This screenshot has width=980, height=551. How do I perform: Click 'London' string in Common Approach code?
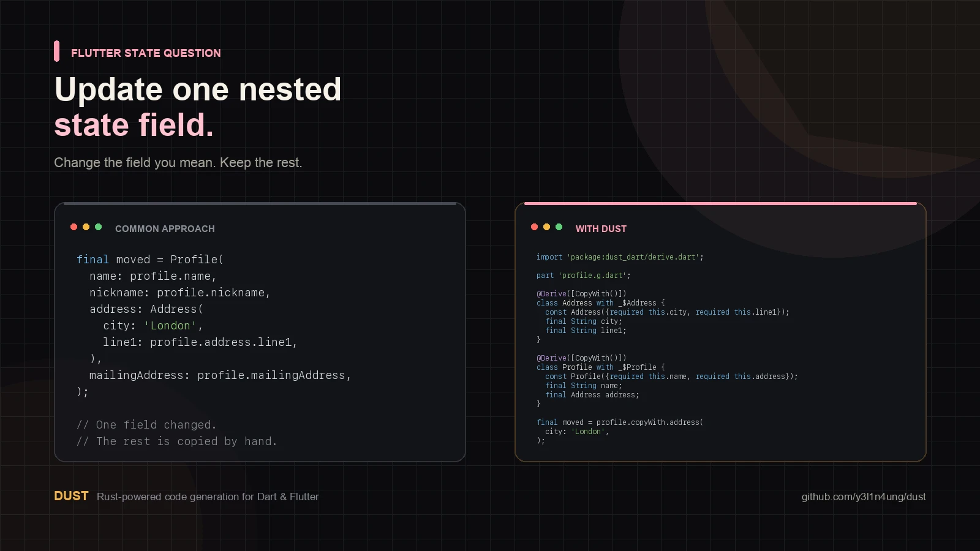pyautogui.click(x=170, y=326)
